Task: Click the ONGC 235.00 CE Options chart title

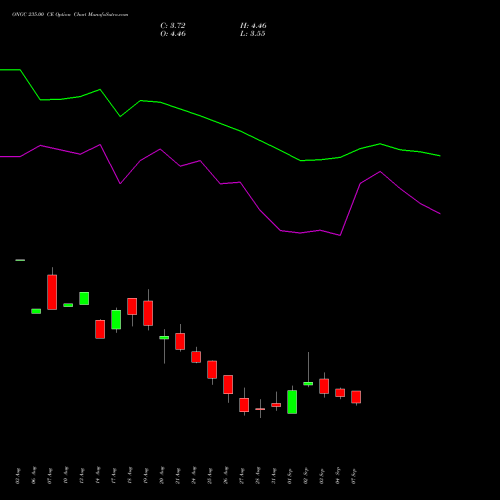Action: [x=70, y=15]
